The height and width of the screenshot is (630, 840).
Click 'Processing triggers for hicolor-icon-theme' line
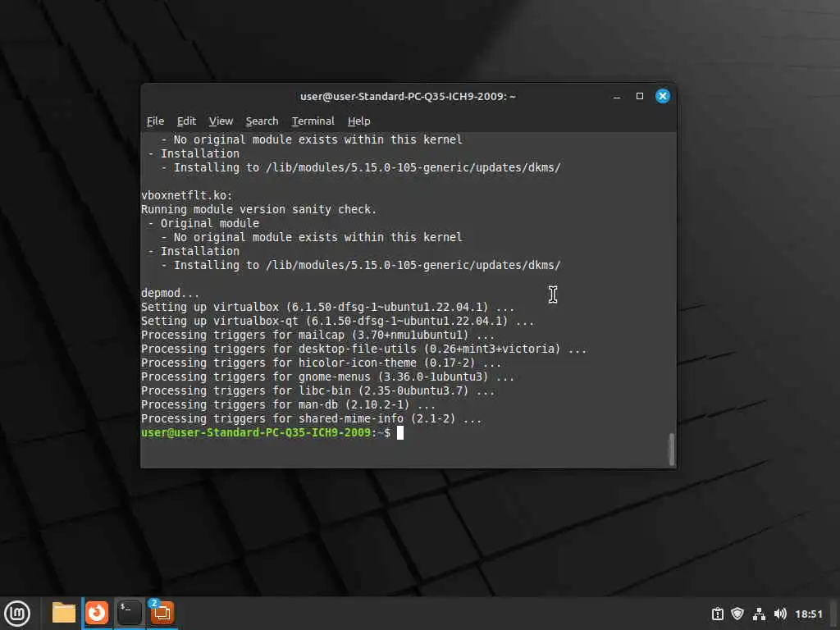321,363
